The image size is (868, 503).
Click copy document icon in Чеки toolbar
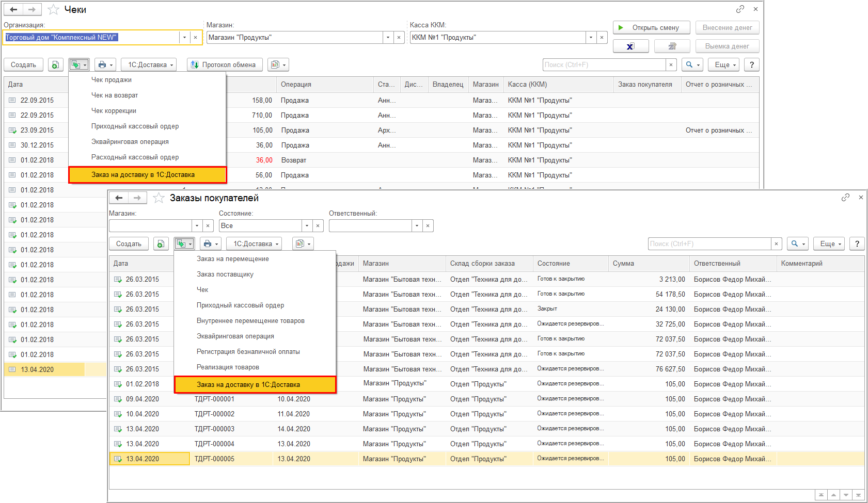56,64
